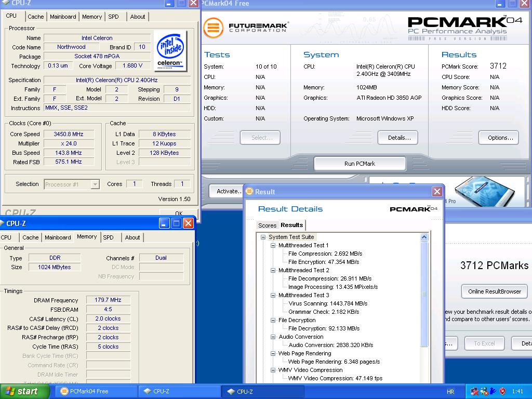Click the Futuremark orange logo icon
532x399 pixels.
pyautogui.click(x=214, y=28)
